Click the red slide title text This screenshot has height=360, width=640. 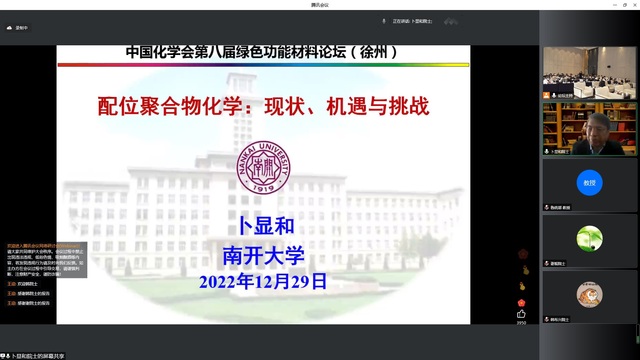263,107
